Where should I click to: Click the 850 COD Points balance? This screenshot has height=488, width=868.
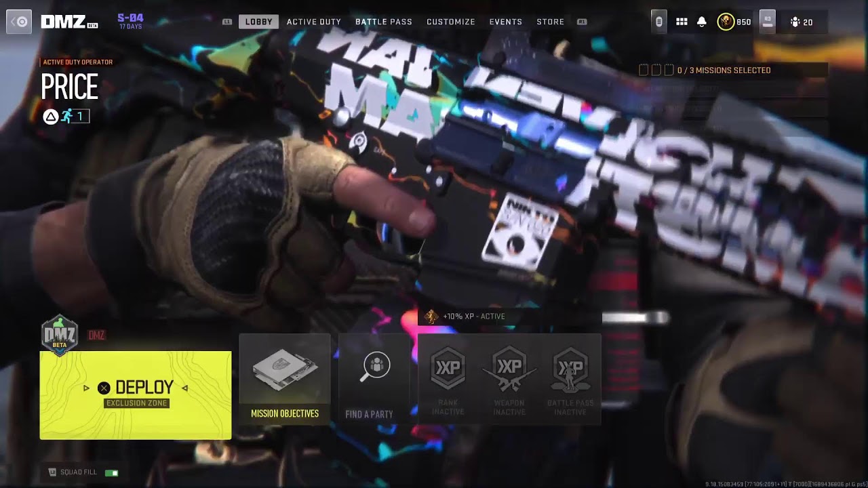tap(743, 22)
